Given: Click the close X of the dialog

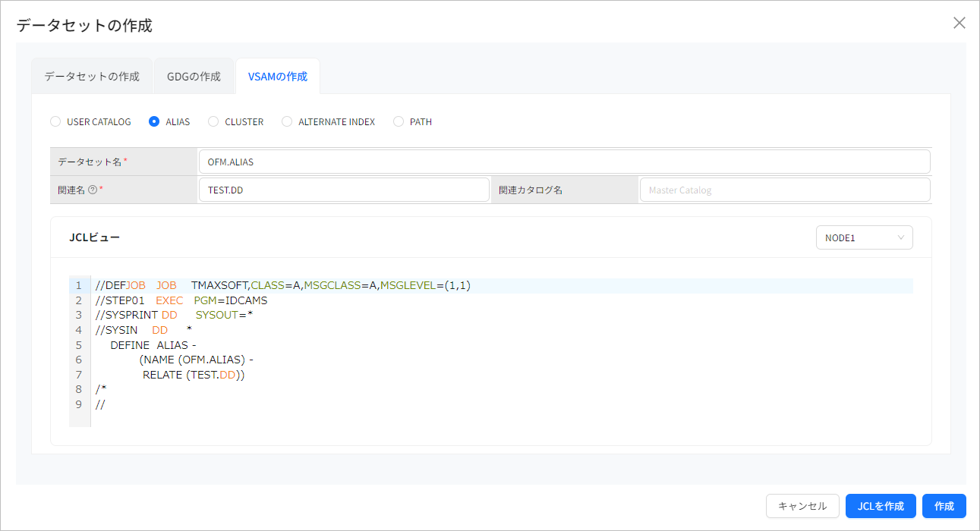Looking at the screenshot, I should [959, 23].
